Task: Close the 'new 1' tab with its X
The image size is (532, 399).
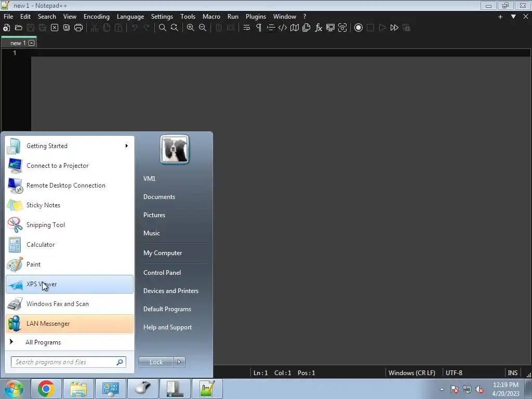Action: [32, 43]
